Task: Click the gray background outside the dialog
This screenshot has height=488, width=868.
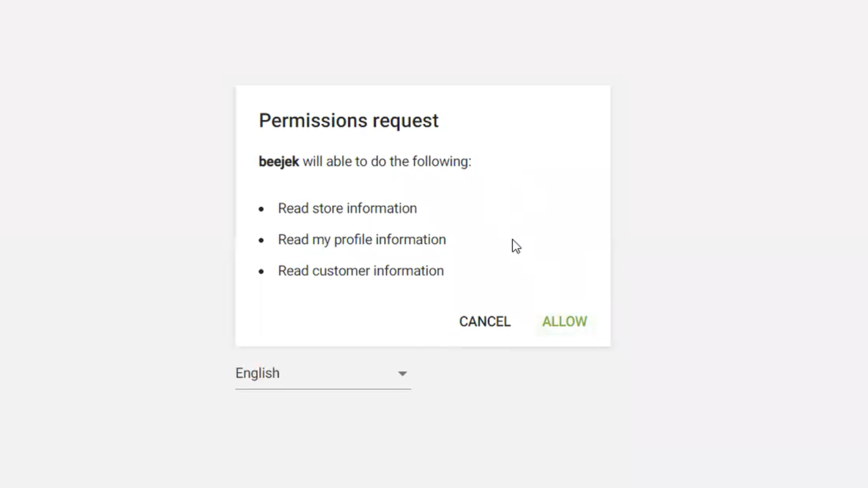Action: (108, 244)
